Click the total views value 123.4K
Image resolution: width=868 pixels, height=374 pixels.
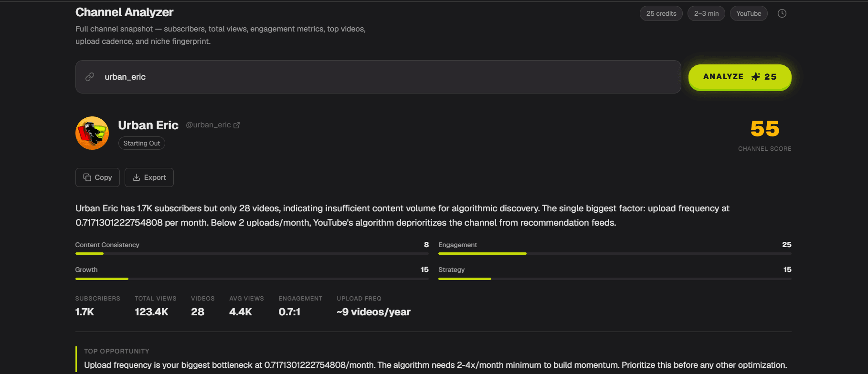[x=151, y=312]
